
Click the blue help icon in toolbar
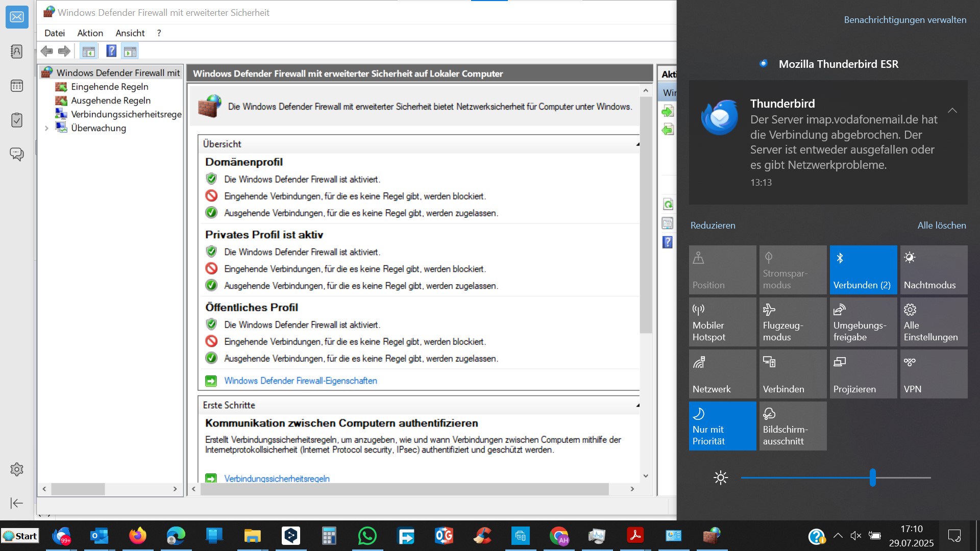[x=111, y=51]
